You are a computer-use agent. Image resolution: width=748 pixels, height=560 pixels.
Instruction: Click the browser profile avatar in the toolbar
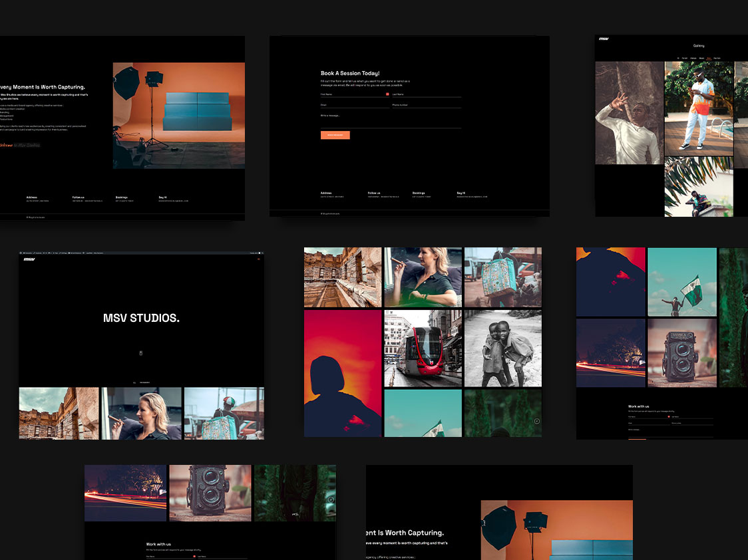[x=260, y=253]
